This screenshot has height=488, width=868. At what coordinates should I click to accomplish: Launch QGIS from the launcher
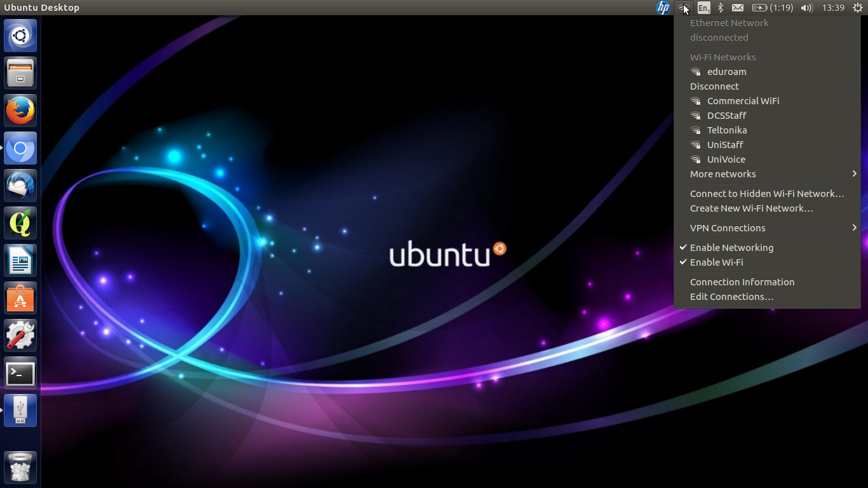[20, 223]
